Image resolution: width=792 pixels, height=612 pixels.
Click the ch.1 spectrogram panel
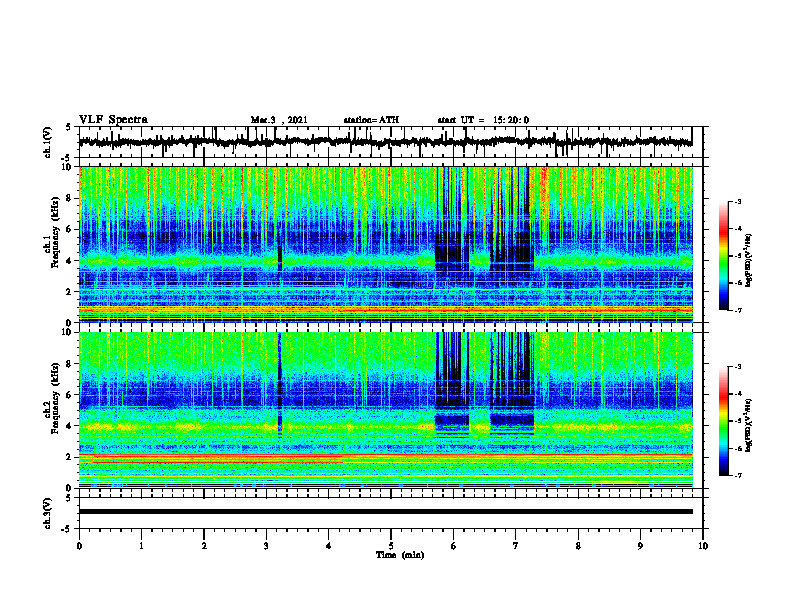[386, 244]
